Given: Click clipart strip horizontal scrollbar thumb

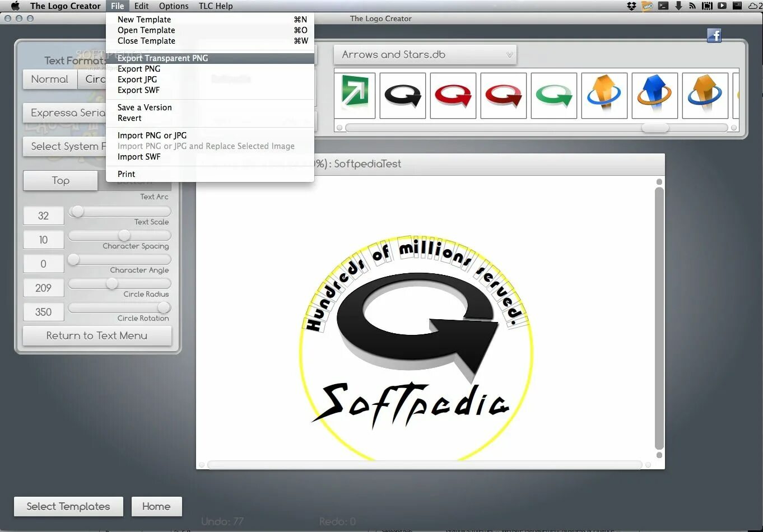Looking at the screenshot, I should tap(655, 128).
